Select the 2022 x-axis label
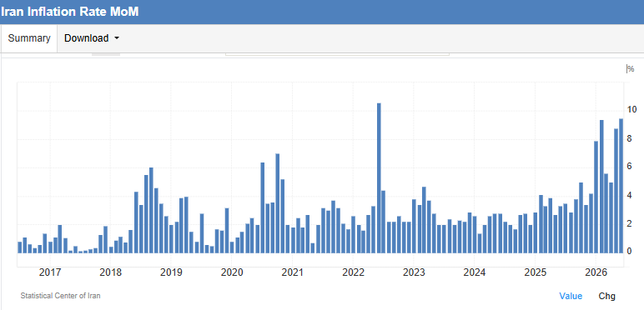 pos(353,272)
